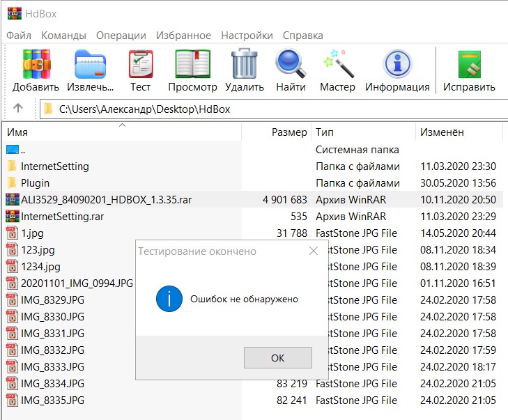508x420 pixels.
Task: Click the blue info icon in the dialog
Action: pos(169,299)
